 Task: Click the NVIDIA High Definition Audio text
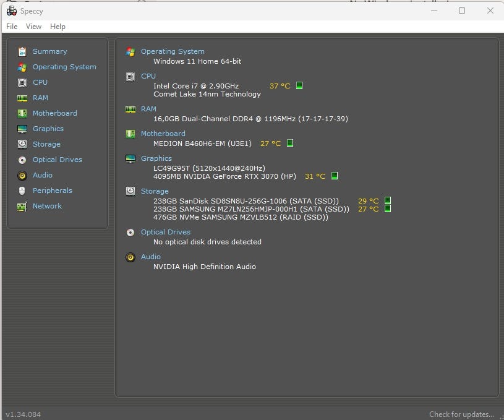[205, 267]
